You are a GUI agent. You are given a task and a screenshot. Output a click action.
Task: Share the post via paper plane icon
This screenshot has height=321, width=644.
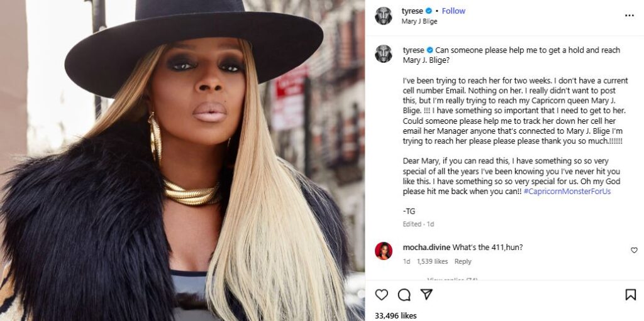point(426,295)
